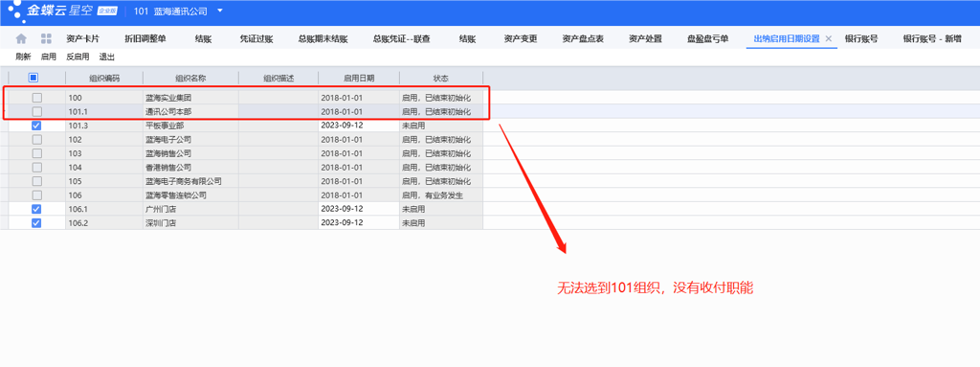The height and width of the screenshot is (367, 980).
Task: Open the 凭证过账 tab
Action: [256, 39]
